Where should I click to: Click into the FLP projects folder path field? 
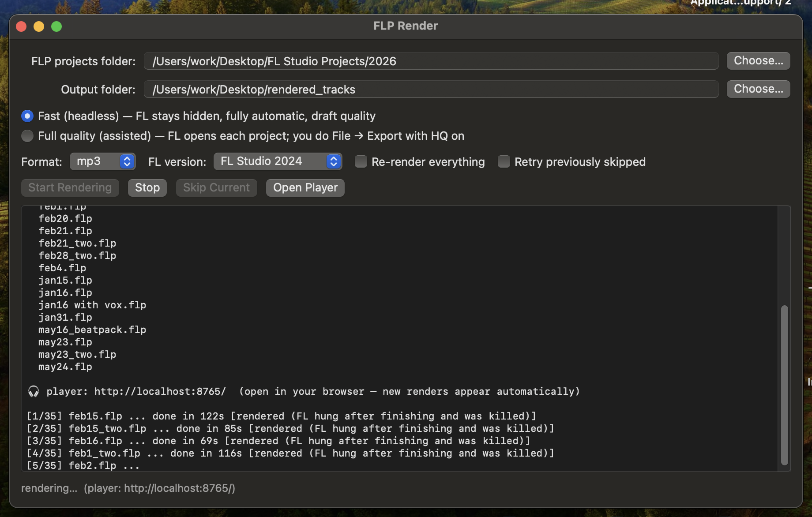point(431,61)
